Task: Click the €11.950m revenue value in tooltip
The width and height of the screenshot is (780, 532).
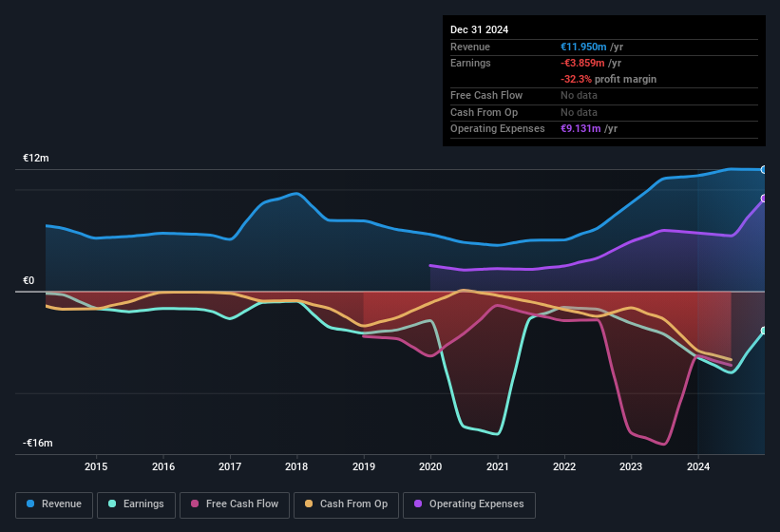Action: pos(584,47)
